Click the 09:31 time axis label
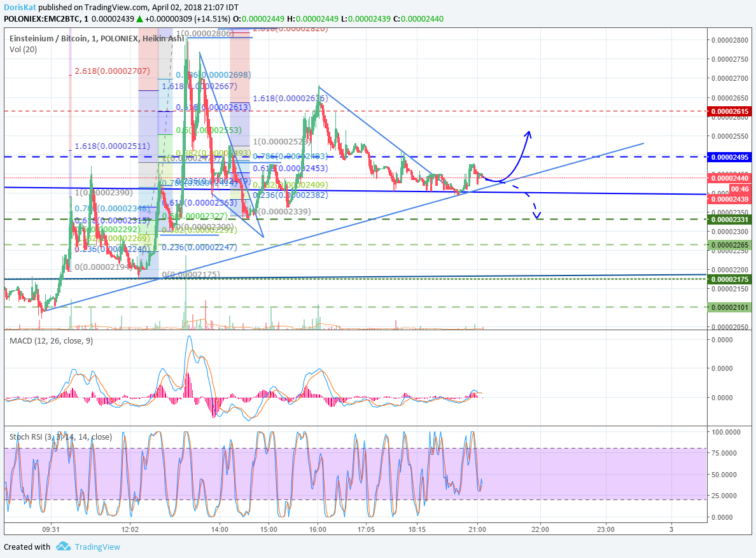Image resolution: width=756 pixels, height=558 pixels. pyautogui.click(x=51, y=529)
